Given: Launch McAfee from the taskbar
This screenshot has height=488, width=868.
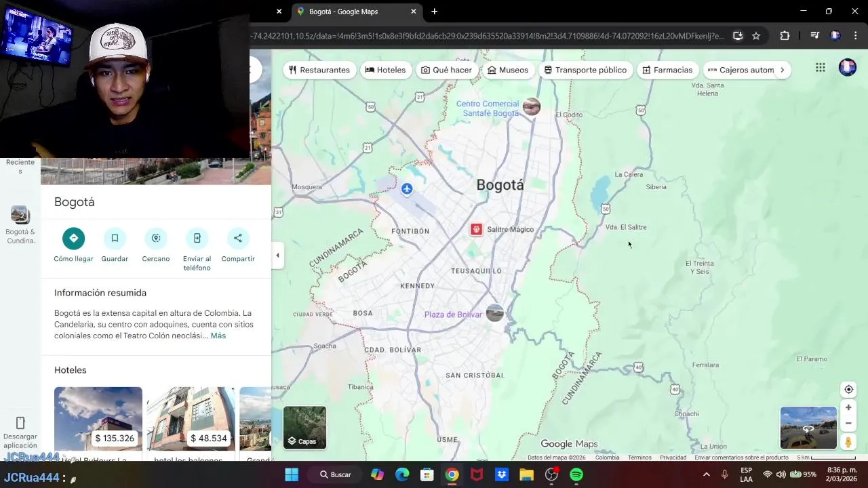Looking at the screenshot, I should click(477, 474).
